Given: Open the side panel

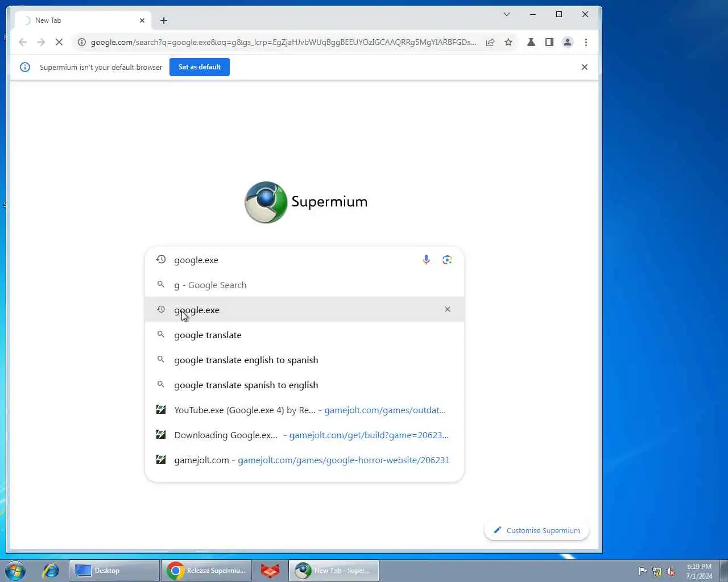Looking at the screenshot, I should (x=549, y=42).
